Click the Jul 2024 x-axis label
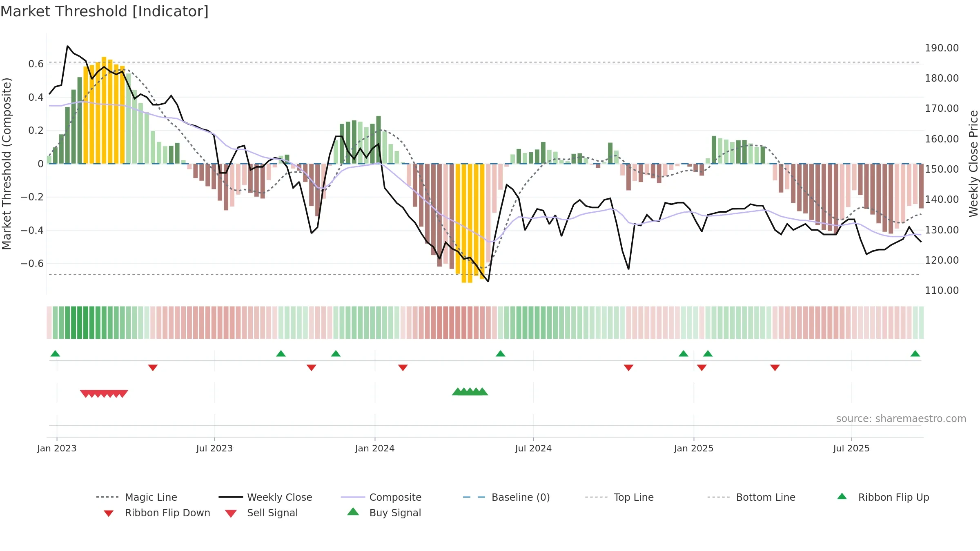Viewport: 980px width, 551px height. tap(533, 448)
